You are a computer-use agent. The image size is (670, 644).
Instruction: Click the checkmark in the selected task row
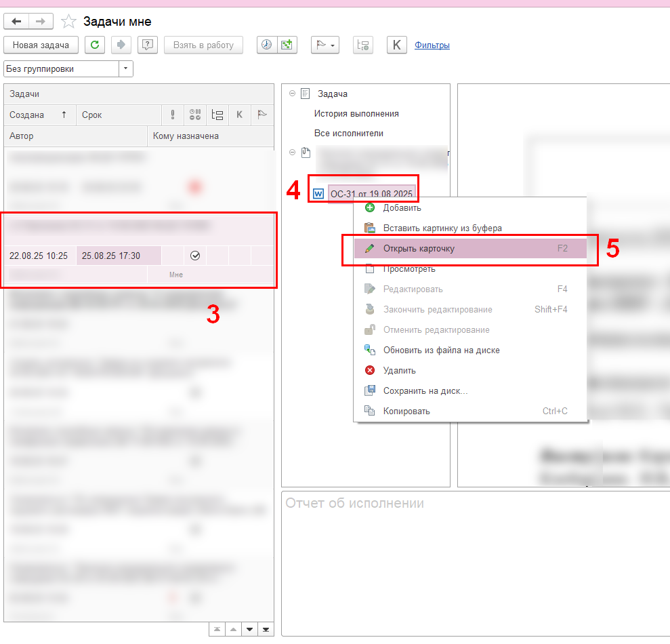pyautogui.click(x=195, y=256)
